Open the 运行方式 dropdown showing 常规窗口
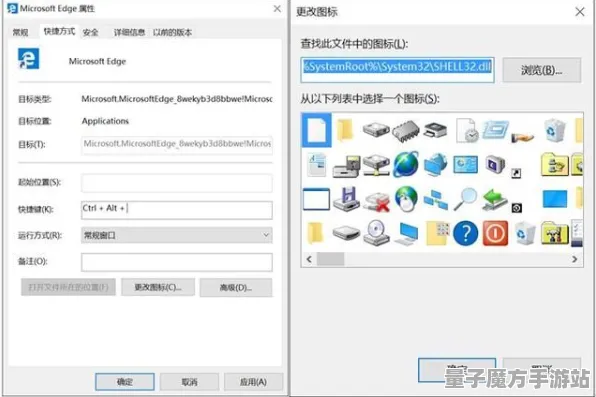Viewport: 596px width, 397px height. [177, 235]
